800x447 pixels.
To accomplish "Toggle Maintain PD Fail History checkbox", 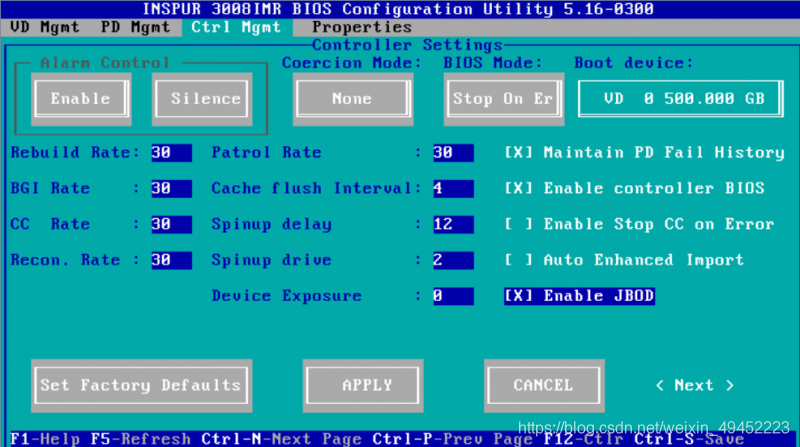I will pyautogui.click(x=644, y=153).
